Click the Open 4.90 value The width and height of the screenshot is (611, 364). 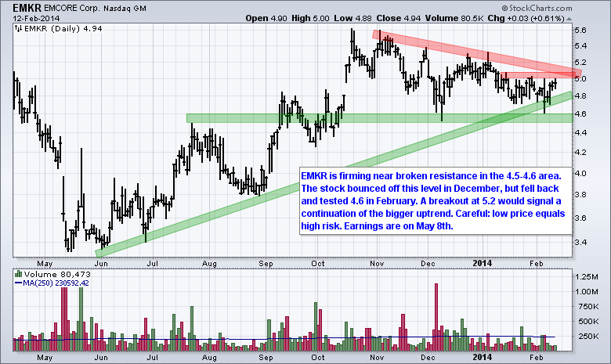pos(266,18)
